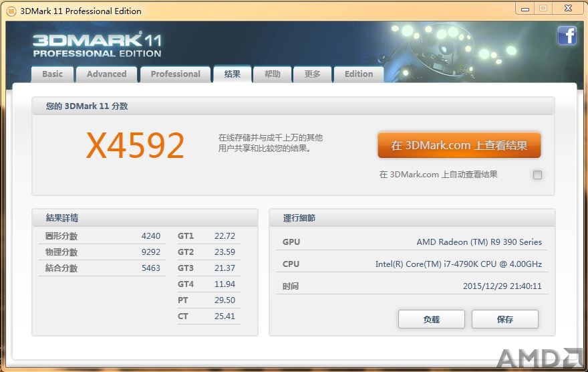
Task: Click the CT result 25.41
Action: pyautogui.click(x=225, y=316)
